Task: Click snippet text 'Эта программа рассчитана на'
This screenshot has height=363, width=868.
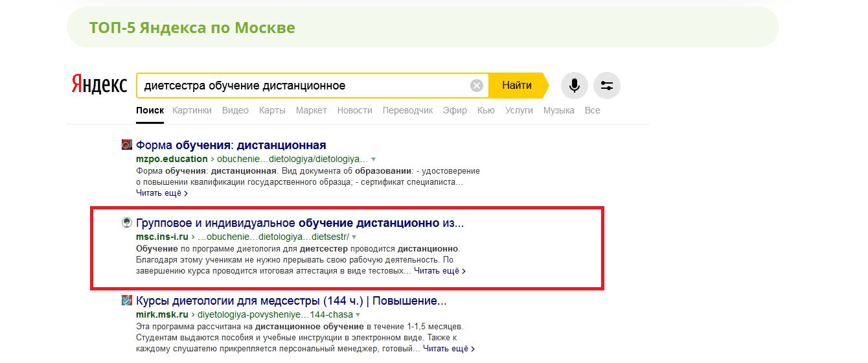Action: pos(194,327)
